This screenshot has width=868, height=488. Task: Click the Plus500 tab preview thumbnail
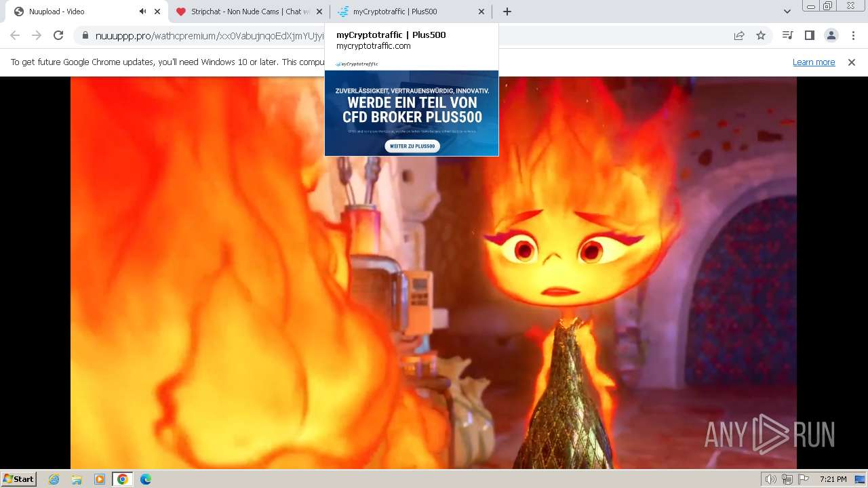pyautogui.click(x=412, y=108)
